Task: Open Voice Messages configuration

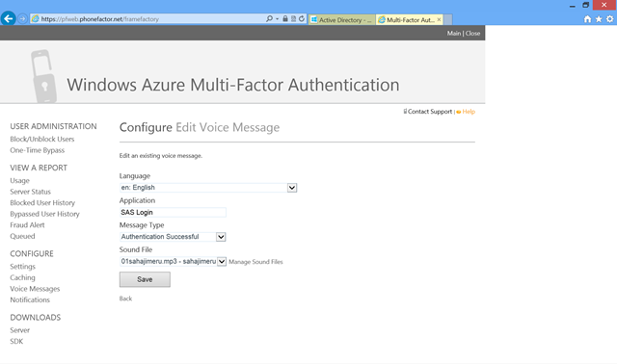Action: 35,289
